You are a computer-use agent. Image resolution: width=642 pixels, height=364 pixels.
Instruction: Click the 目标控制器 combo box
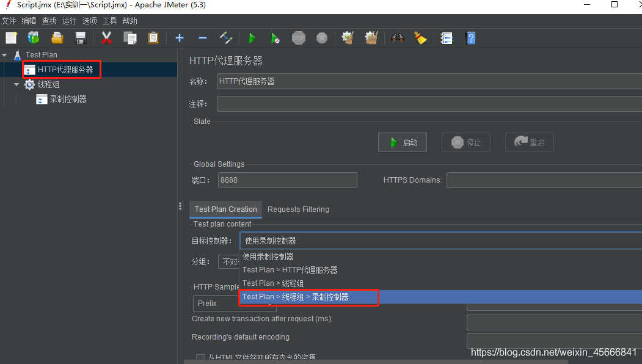pos(441,241)
